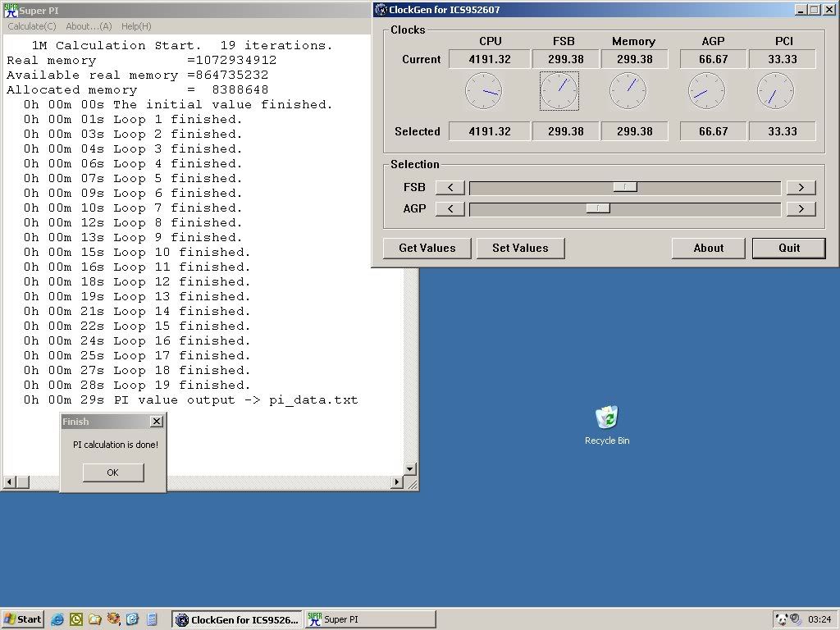Click the Selected AGP value 66.67

(713, 132)
